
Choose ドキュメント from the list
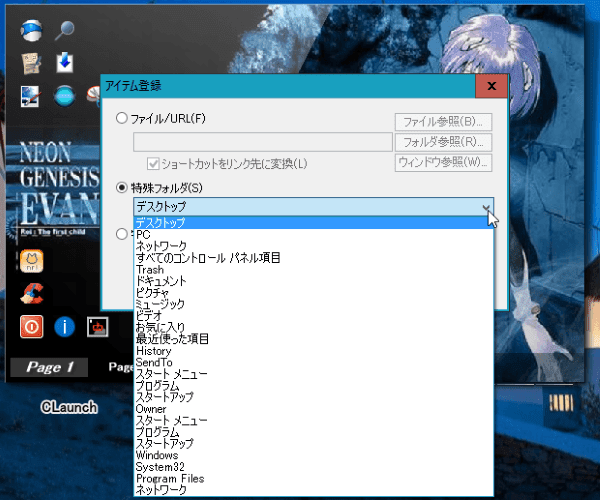[313, 281]
